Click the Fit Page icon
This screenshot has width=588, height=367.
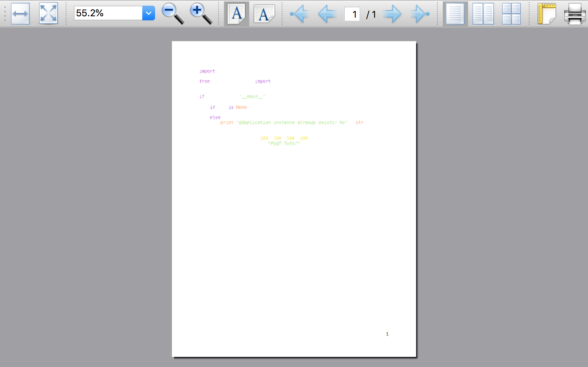click(48, 14)
